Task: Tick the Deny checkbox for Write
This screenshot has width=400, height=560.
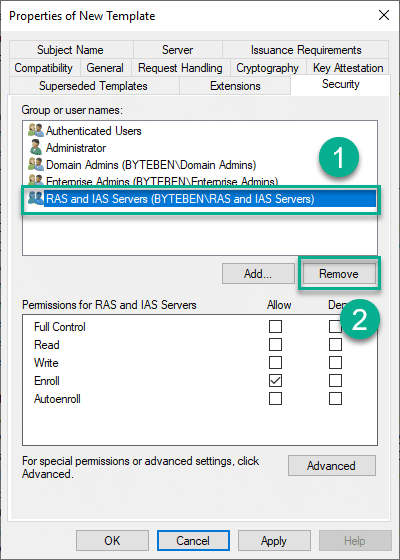Action: pos(335,362)
